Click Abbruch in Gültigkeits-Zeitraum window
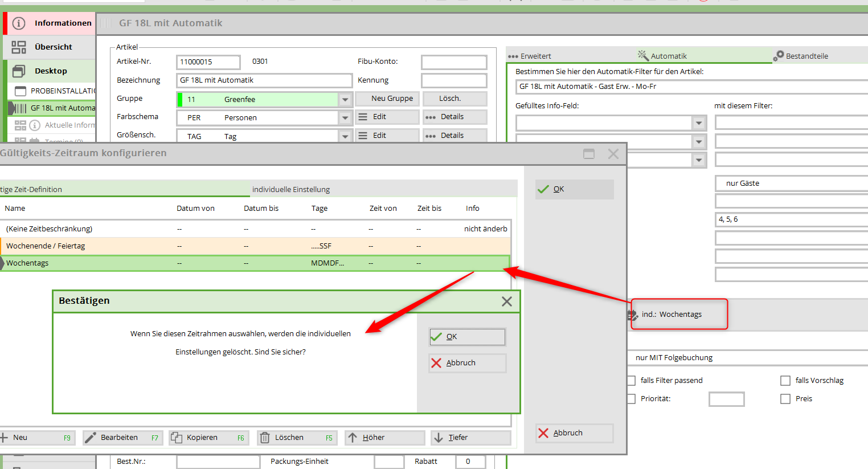 click(575, 433)
